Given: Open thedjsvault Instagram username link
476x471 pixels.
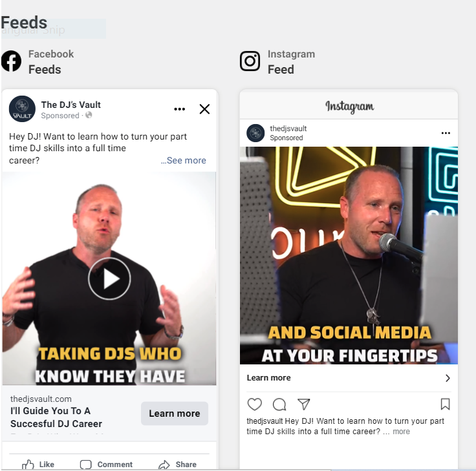Looking at the screenshot, I should [288, 129].
